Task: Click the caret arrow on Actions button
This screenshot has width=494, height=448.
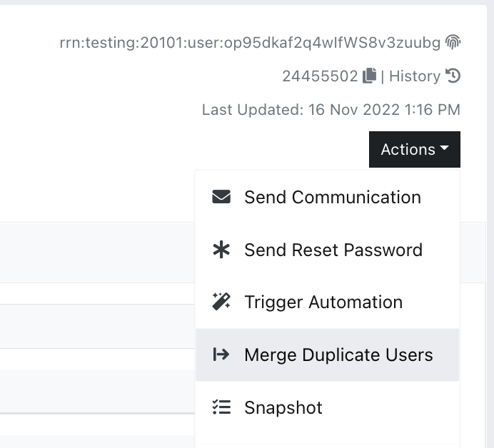Action: (x=444, y=148)
